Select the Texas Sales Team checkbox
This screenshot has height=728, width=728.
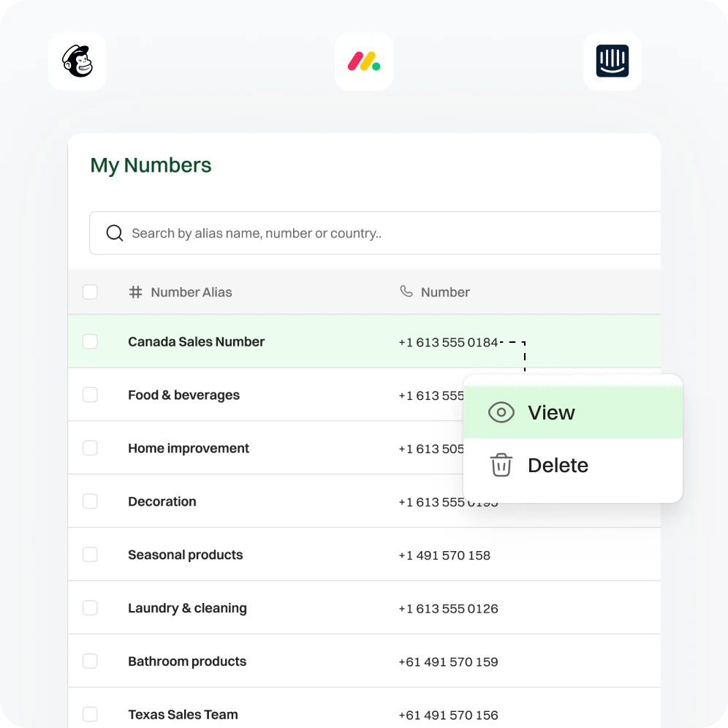[x=90, y=714]
